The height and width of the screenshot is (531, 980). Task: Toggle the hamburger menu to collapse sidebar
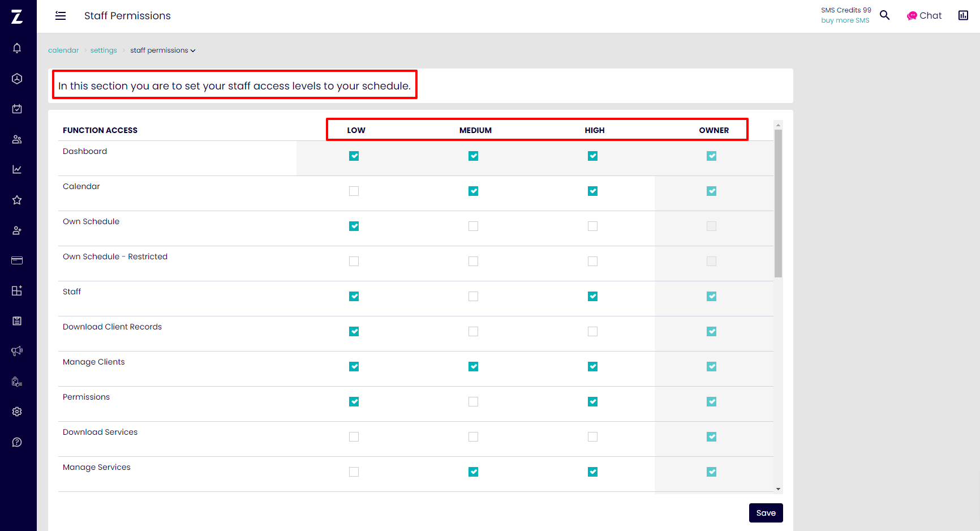pos(61,16)
